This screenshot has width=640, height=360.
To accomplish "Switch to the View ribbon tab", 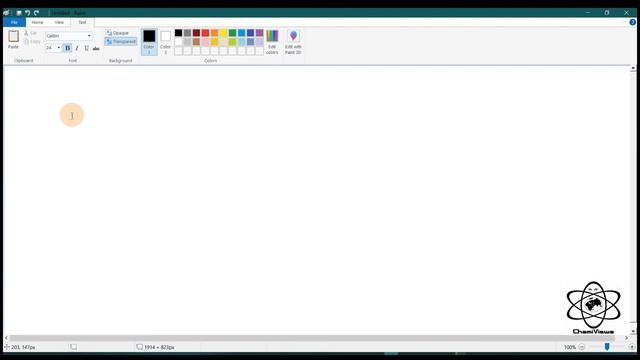I will (59, 22).
